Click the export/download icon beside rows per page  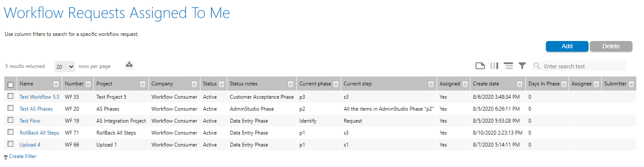click(x=129, y=64)
